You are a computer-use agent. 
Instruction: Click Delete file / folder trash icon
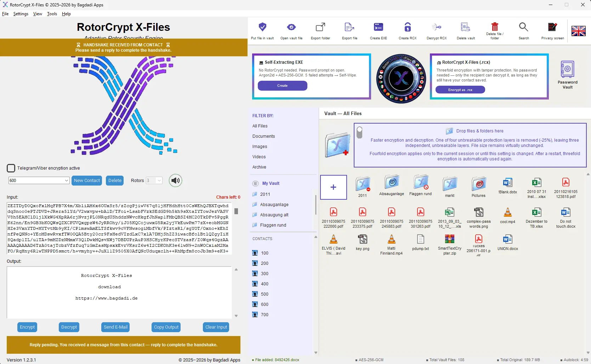coord(495,27)
